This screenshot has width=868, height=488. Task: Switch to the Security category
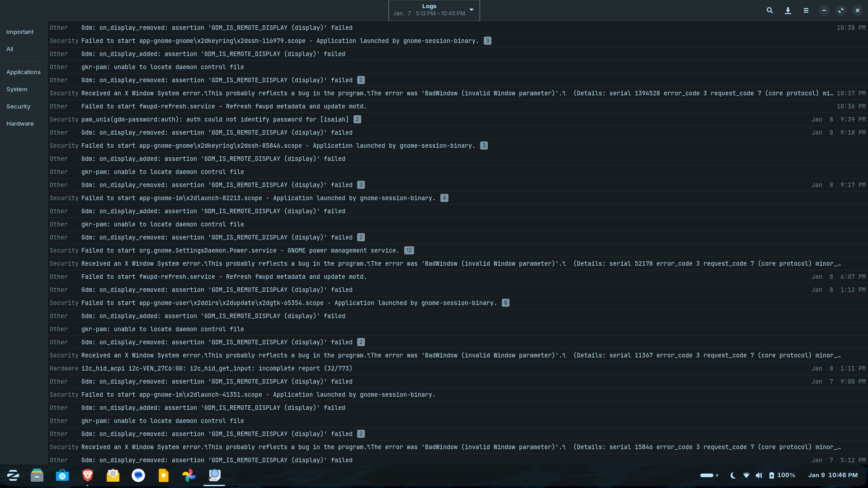click(x=18, y=107)
